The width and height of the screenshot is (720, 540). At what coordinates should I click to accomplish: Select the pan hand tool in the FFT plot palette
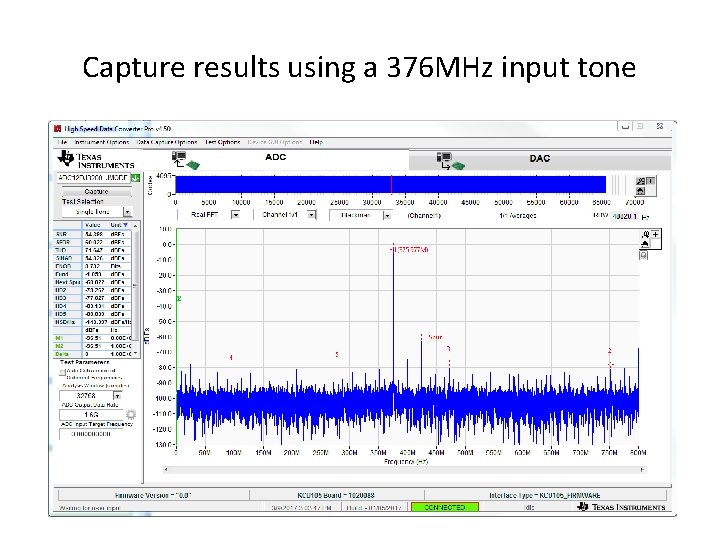click(645, 244)
